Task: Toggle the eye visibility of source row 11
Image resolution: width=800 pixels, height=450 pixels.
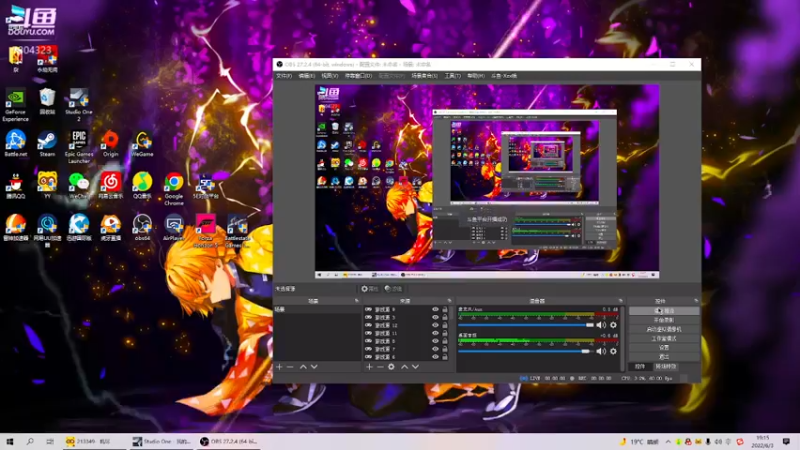Action: tap(435, 333)
